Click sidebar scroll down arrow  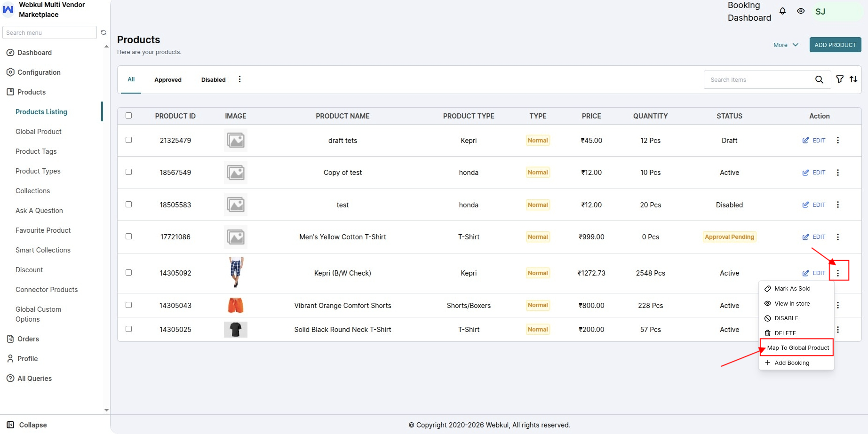click(106, 410)
